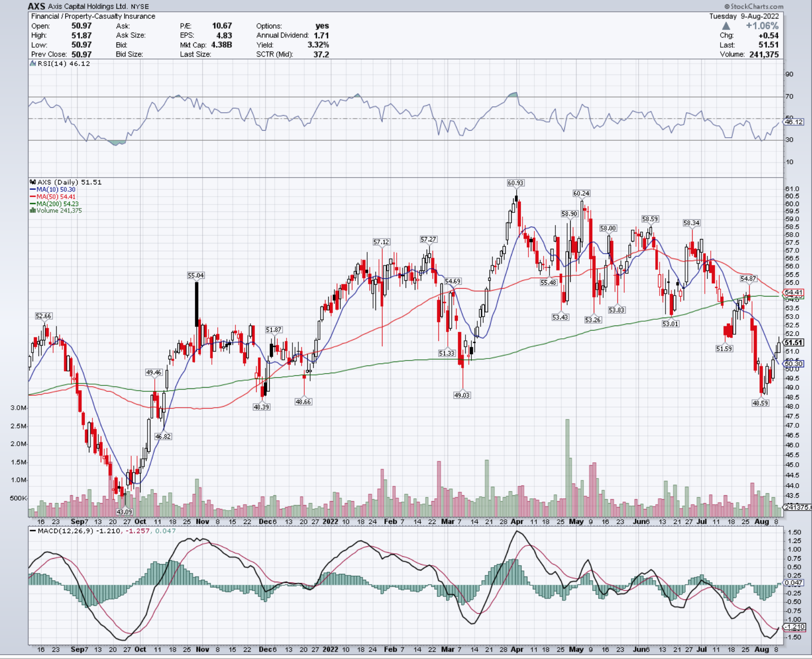The image size is (812, 659).
Task: Click the blue MA(10) legend line swatch
Action: click(32, 189)
